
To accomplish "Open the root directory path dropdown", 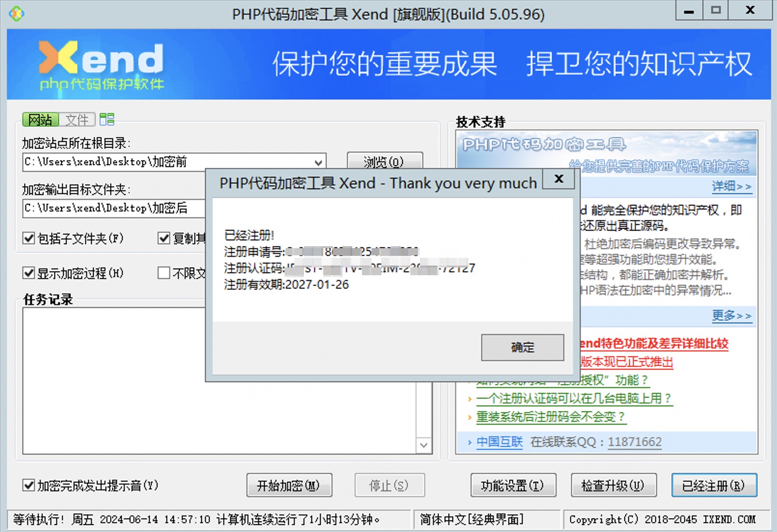I will coord(318,162).
